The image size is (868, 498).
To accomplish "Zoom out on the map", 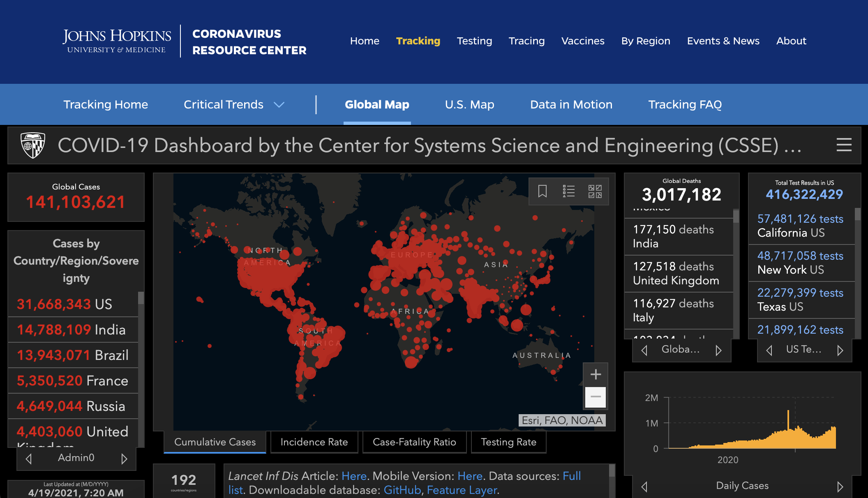I will tap(596, 397).
